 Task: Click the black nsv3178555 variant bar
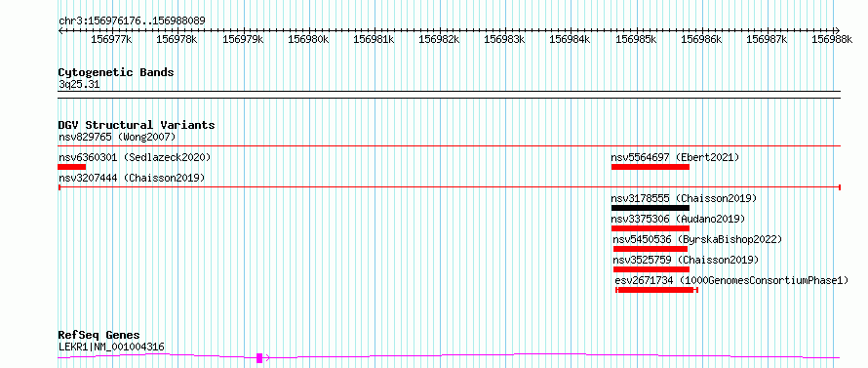(x=651, y=208)
